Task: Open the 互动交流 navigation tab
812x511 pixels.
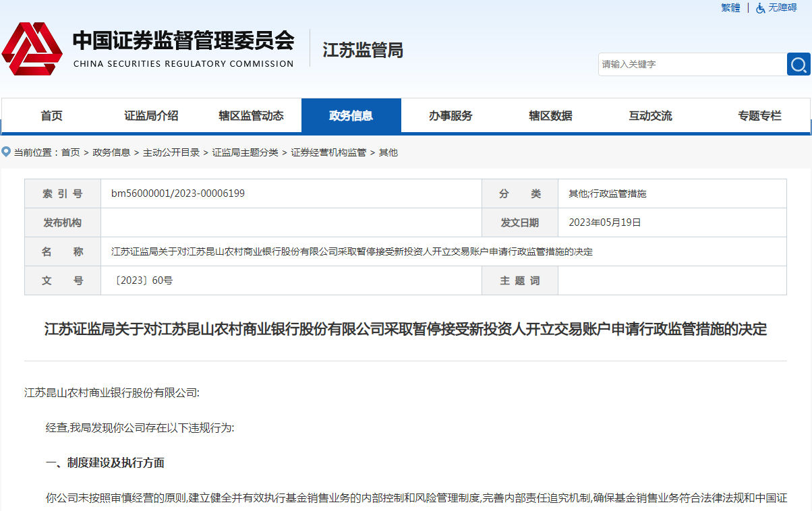Action: point(650,116)
